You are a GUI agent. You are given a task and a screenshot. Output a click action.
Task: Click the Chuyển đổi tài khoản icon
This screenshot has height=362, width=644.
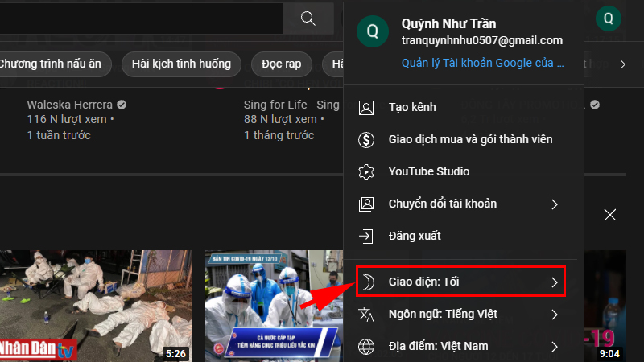(x=366, y=204)
